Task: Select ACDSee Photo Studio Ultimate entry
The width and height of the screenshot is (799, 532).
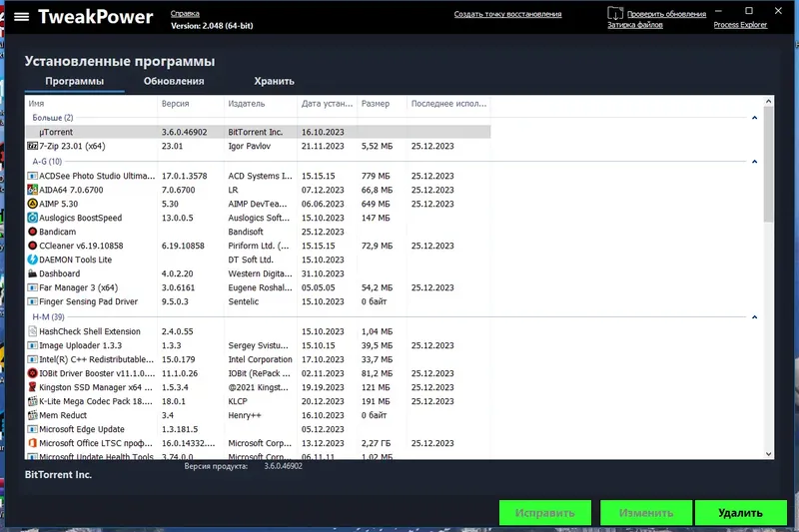Action: [x=258, y=176]
